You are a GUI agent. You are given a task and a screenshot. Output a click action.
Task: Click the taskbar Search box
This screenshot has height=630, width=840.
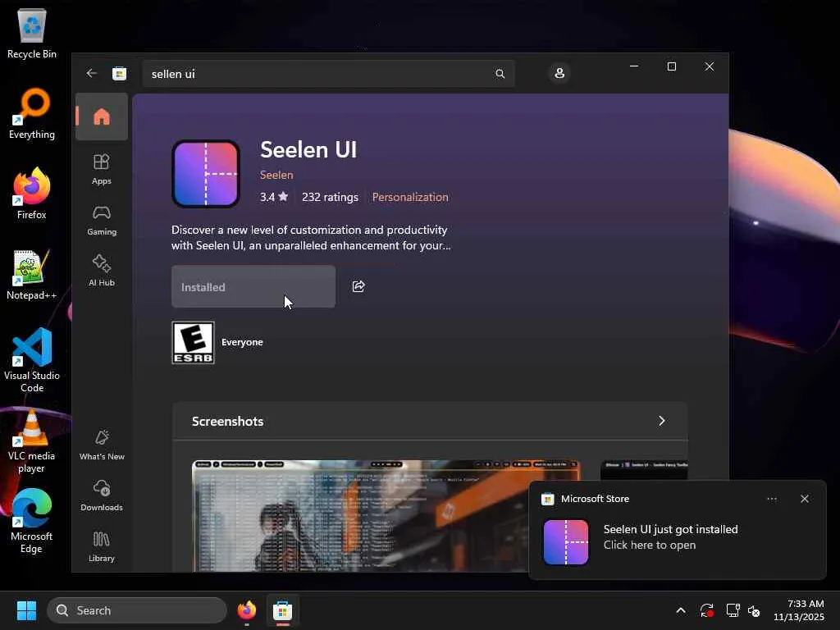click(137, 610)
